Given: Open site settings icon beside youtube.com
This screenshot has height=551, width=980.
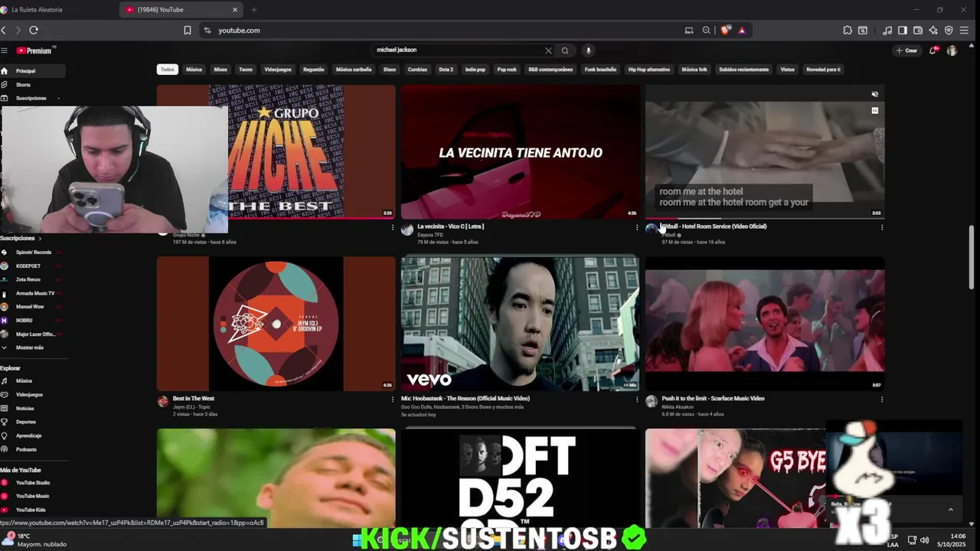Looking at the screenshot, I should point(207,30).
